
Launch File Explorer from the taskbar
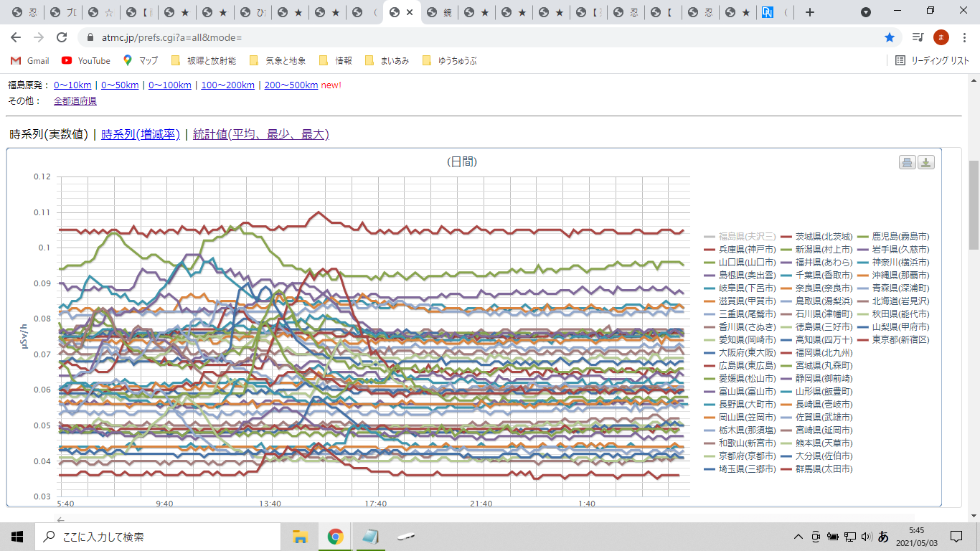300,537
